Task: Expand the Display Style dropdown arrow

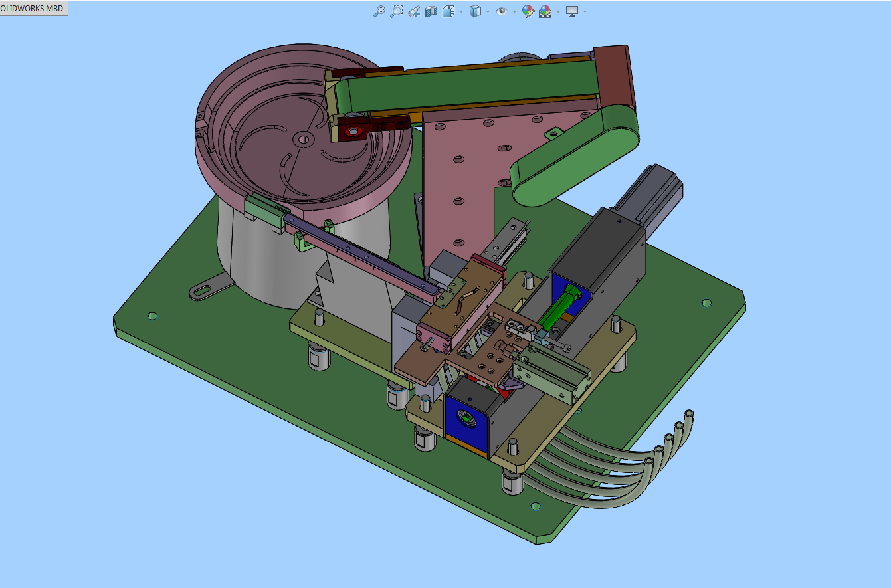Action: tap(488, 11)
